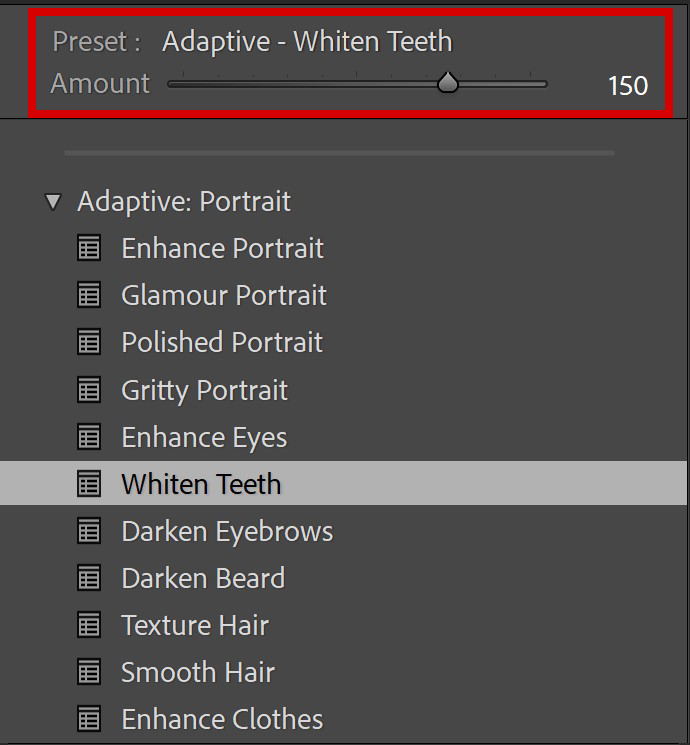Click the preset icon beside Darken Beard
Image resolution: width=690 pixels, height=745 pixels.
pos(89,578)
